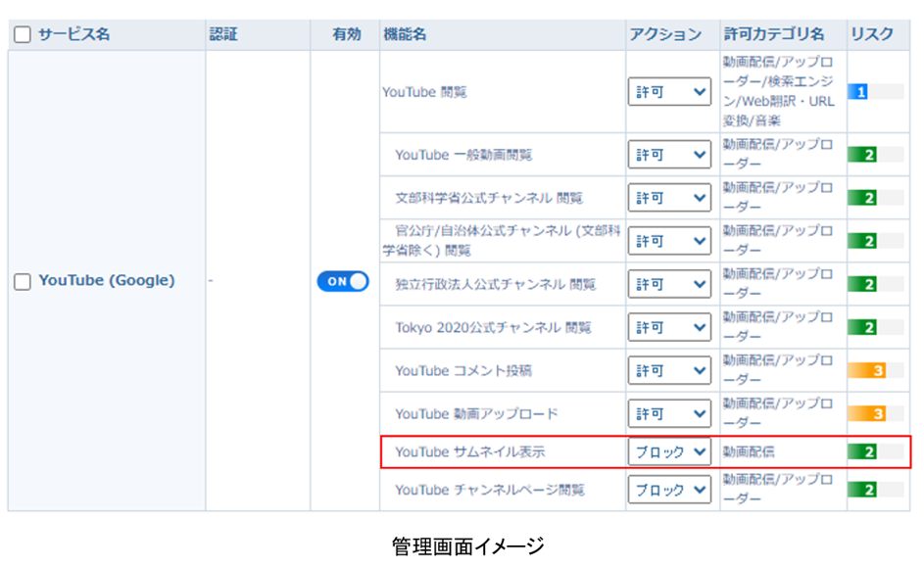
Task: Open action dropdown for 官公庁/自治体公式チャンネル 閲覧
Action: [669, 240]
